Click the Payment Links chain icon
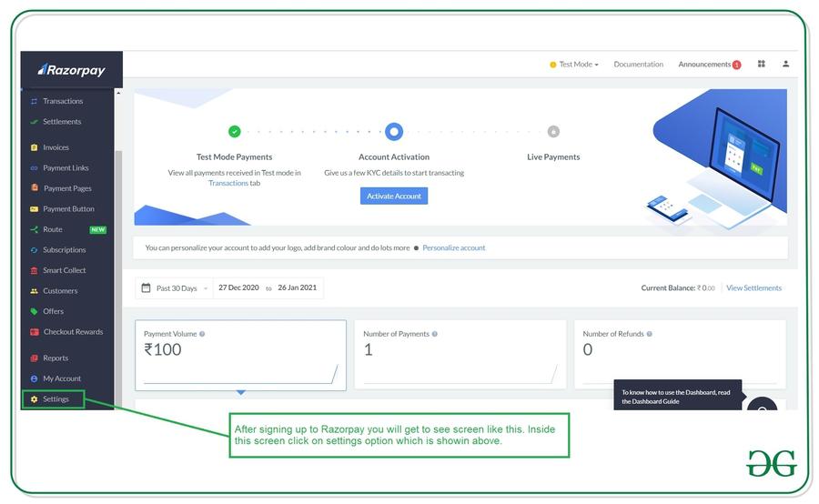The image size is (819, 504). pos(34,168)
